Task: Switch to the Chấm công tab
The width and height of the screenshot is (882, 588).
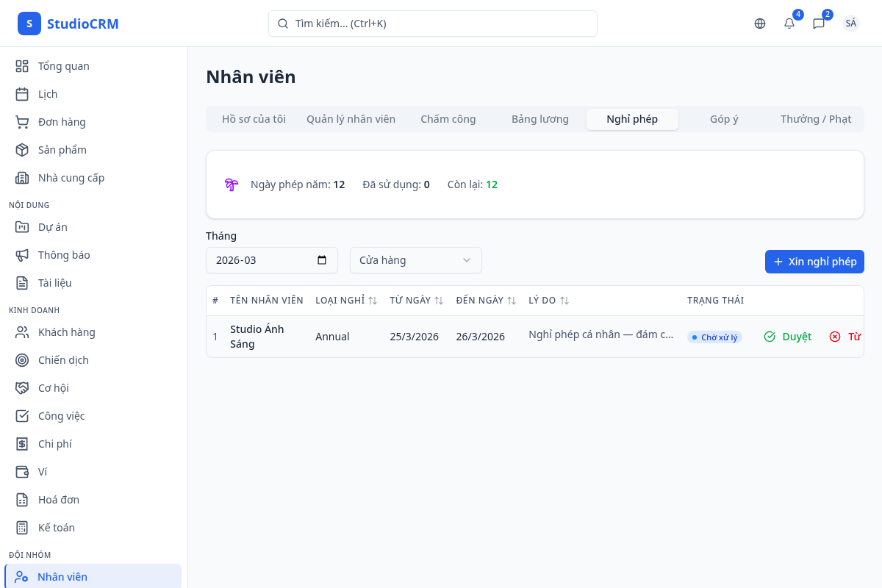Action: [448, 119]
